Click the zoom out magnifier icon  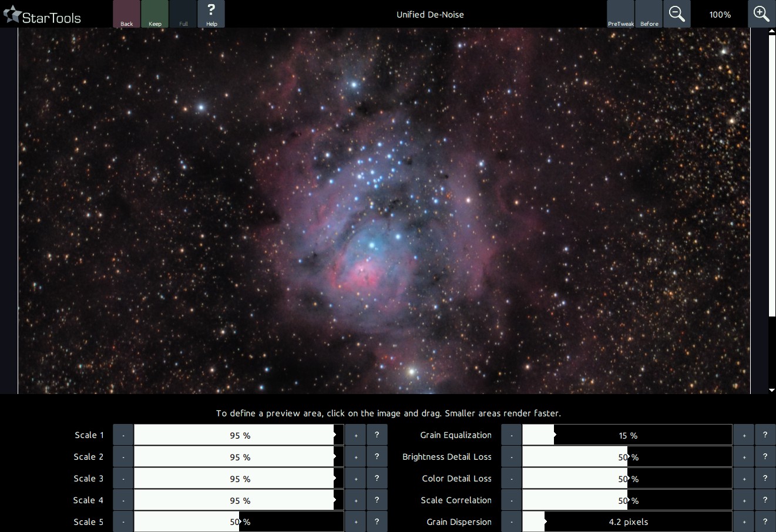677,14
